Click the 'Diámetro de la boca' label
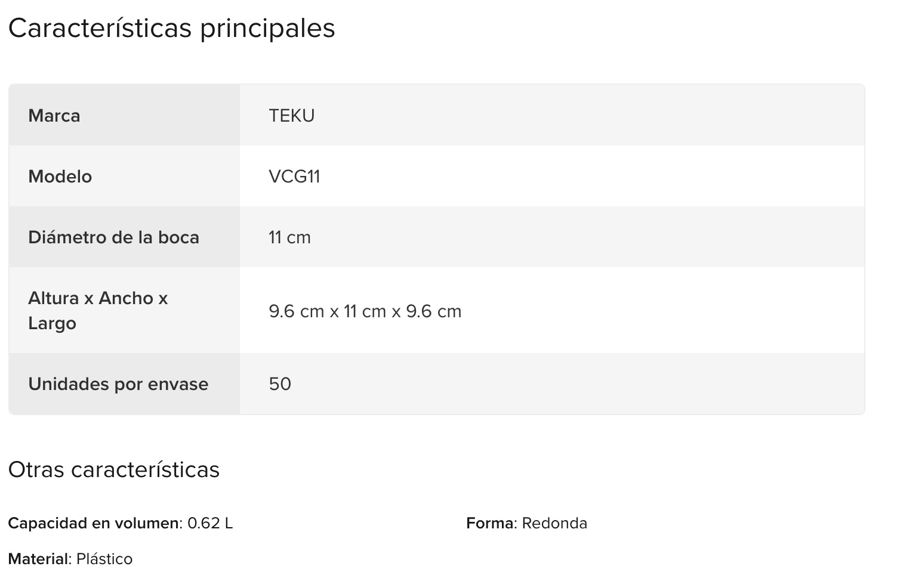This screenshot has height=588, width=900. pos(113,237)
